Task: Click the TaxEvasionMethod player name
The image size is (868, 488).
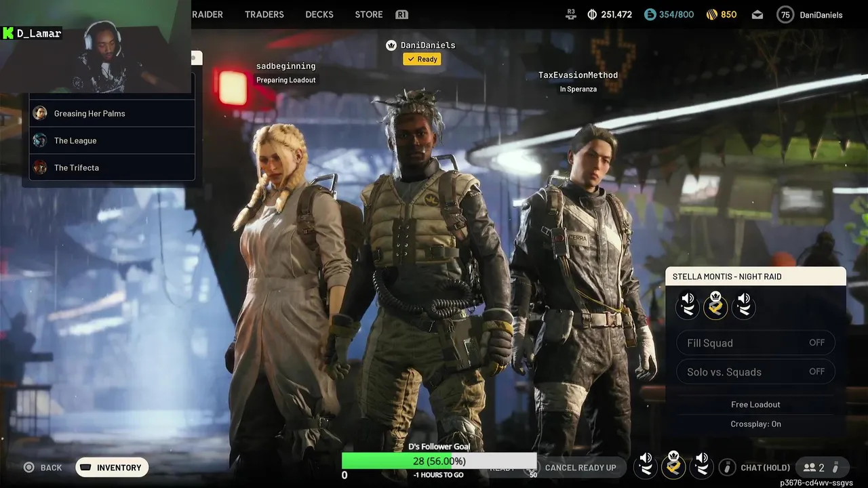Action: click(x=578, y=75)
